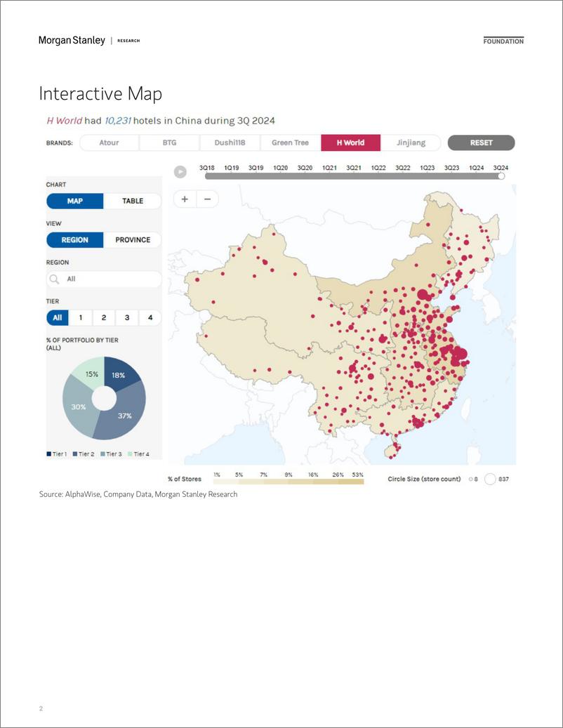The width and height of the screenshot is (563, 728).
Task: Click the Tier 3 legend swatch
Action: click(x=102, y=454)
